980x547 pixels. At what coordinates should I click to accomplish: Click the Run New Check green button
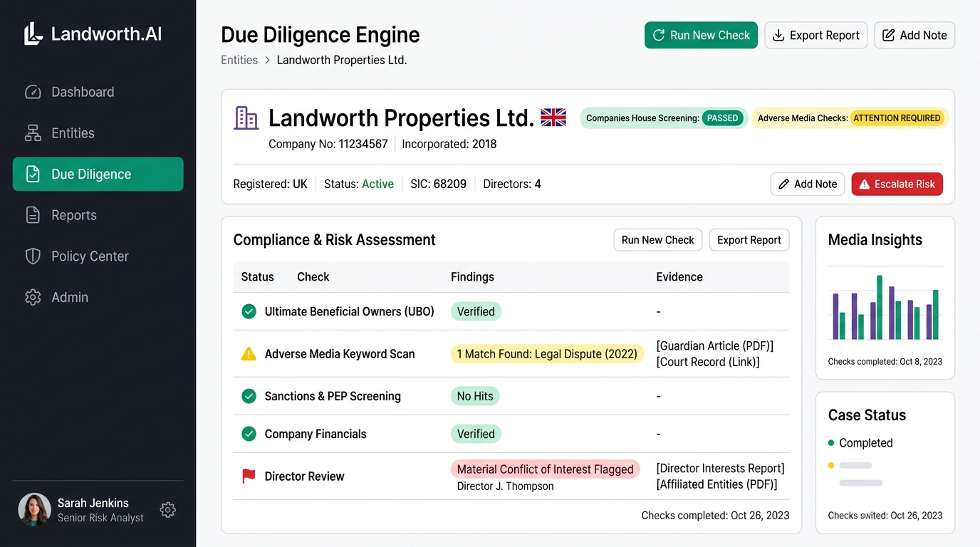click(x=701, y=34)
